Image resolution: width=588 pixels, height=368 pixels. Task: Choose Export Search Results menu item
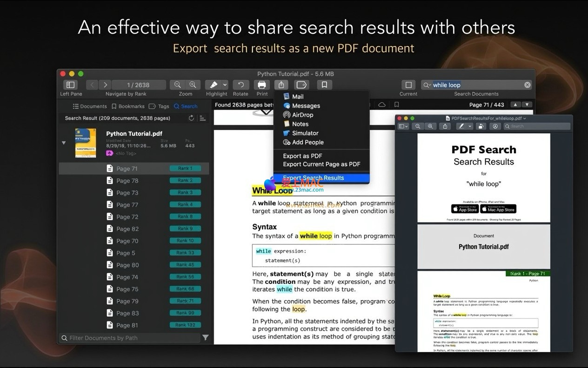[314, 178]
